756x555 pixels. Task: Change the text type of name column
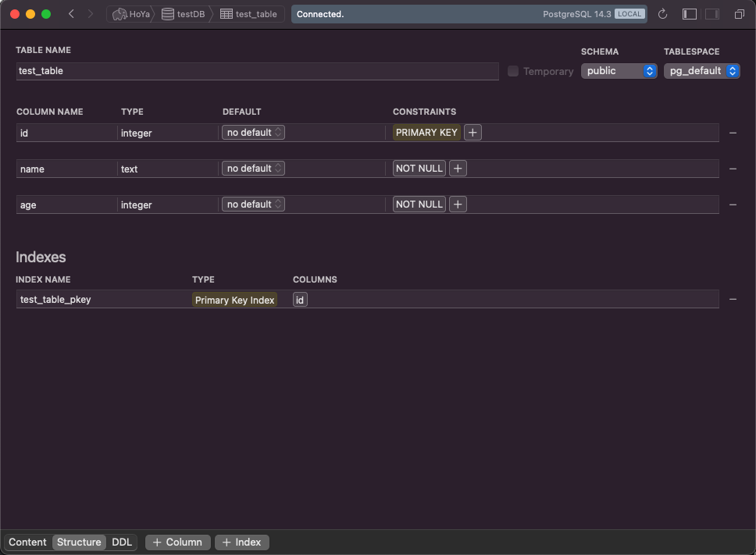168,169
